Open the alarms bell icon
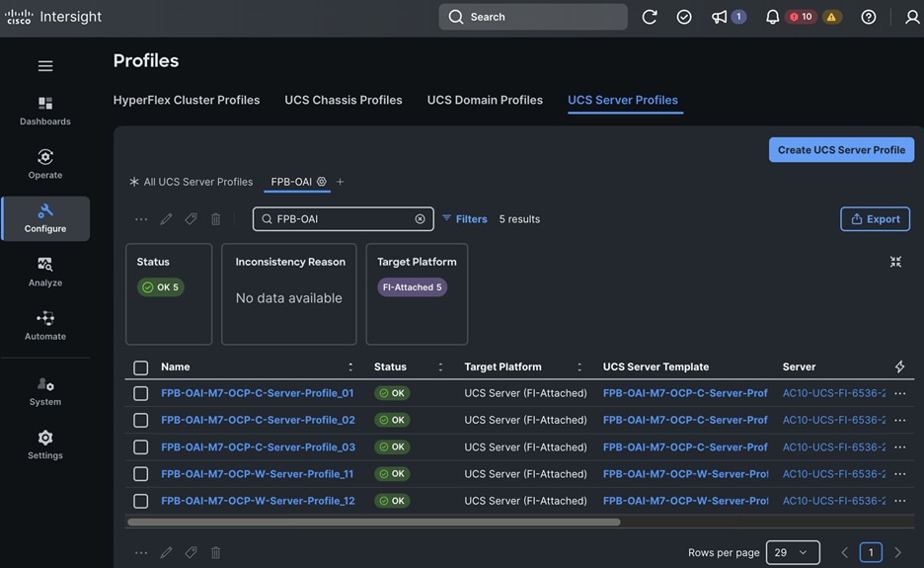 [772, 17]
